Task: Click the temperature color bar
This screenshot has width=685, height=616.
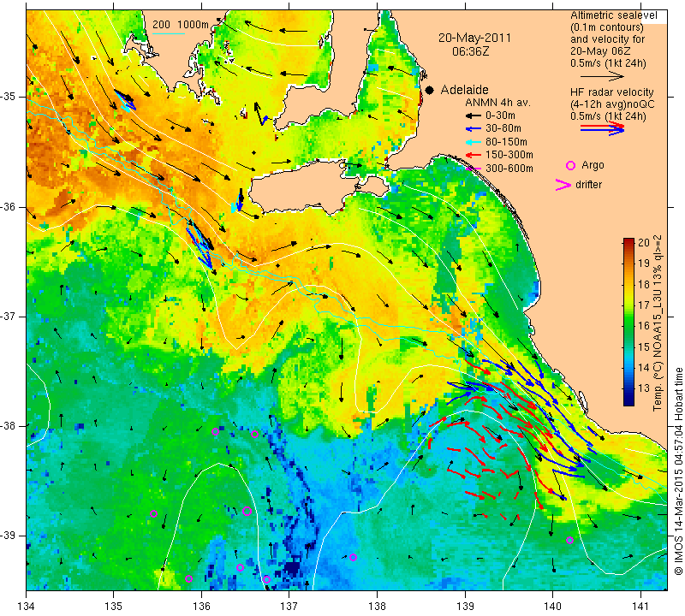Action: click(x=628, y=322)
